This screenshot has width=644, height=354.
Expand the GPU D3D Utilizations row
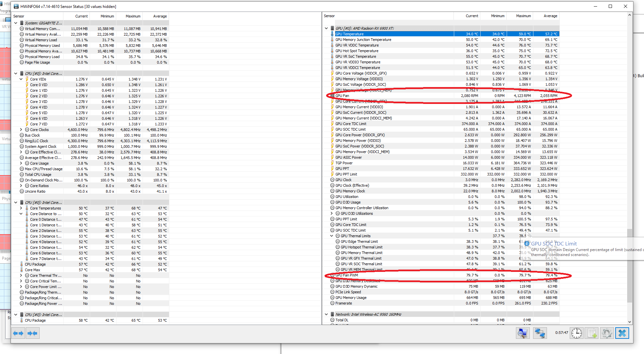pyautogui.click(x=332, y=213)
